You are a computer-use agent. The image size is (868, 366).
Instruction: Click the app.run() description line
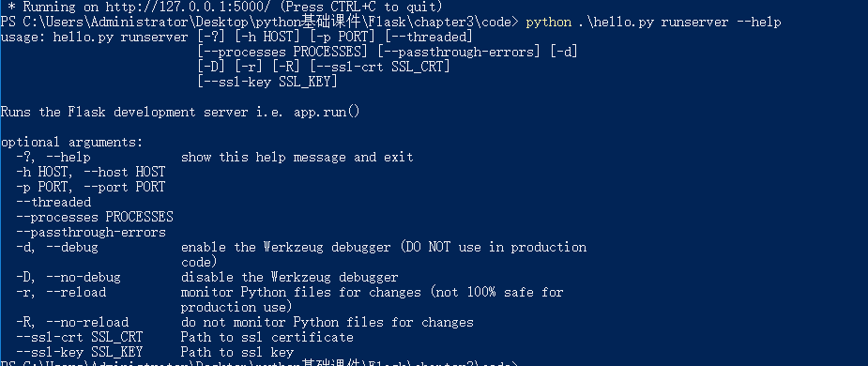[x=180, y=112]
